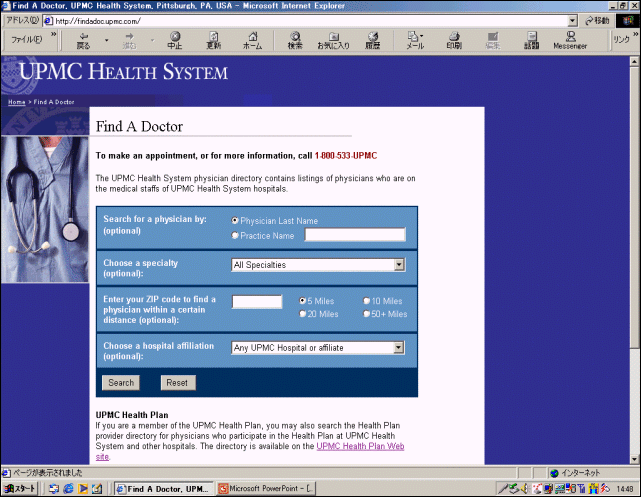The width and height of the screenshot is (641, 497).
Task: Open the Favorites toolbar icon
Action: click(333, 40)
